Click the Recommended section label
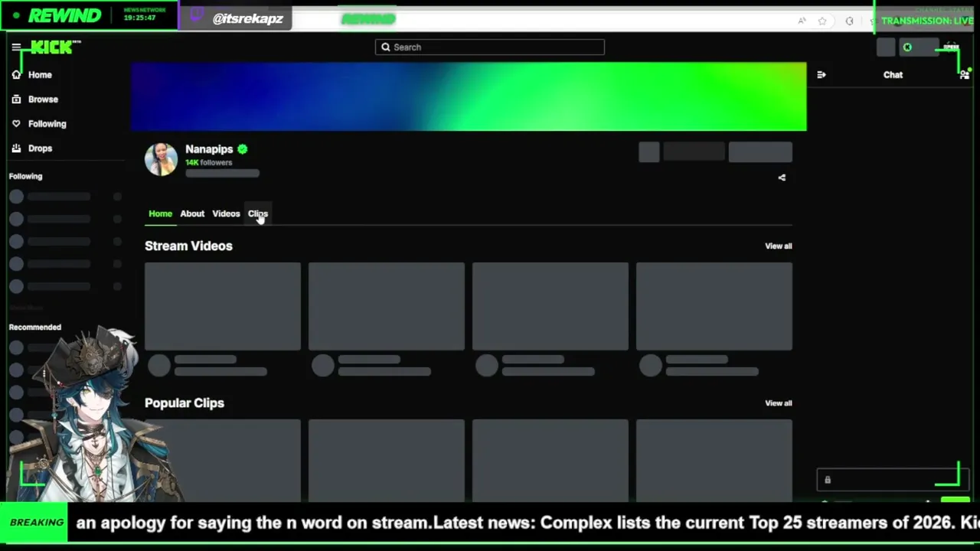This screenshot has width=980, height=551. point(34,328)
